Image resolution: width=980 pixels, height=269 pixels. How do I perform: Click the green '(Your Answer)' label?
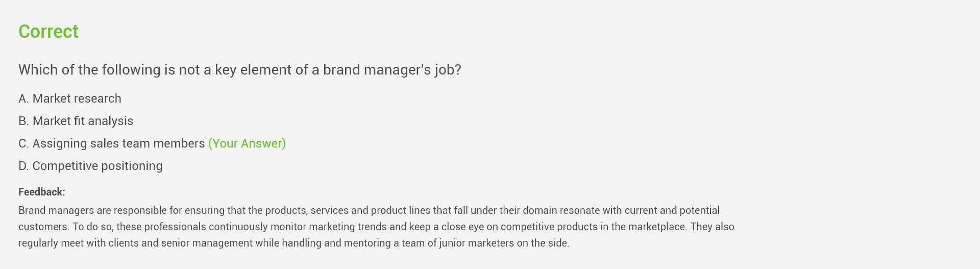(x=247, y=143)
